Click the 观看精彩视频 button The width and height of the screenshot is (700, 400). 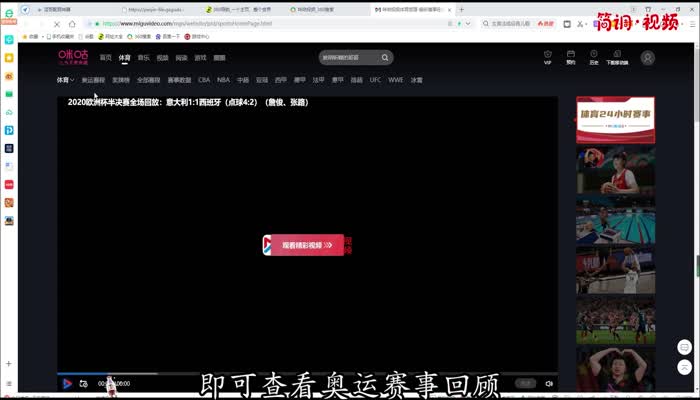click(x=303, y=245)
